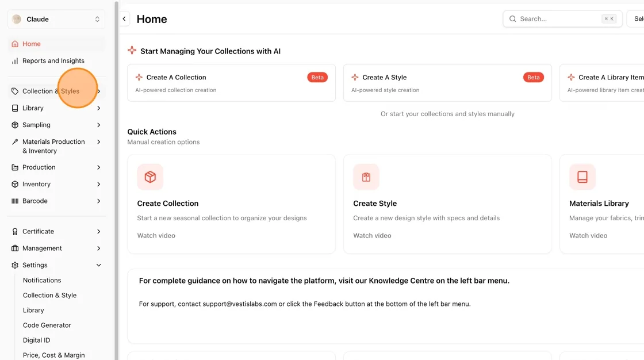Click the Materials Production wrench icon
Screen dimensions: 644x360
pos(15,142)
